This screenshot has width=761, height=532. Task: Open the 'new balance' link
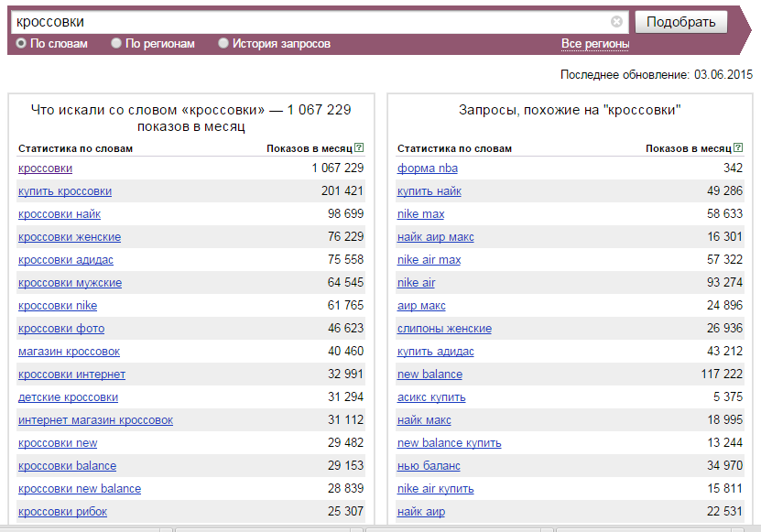(x=429, y=375)
